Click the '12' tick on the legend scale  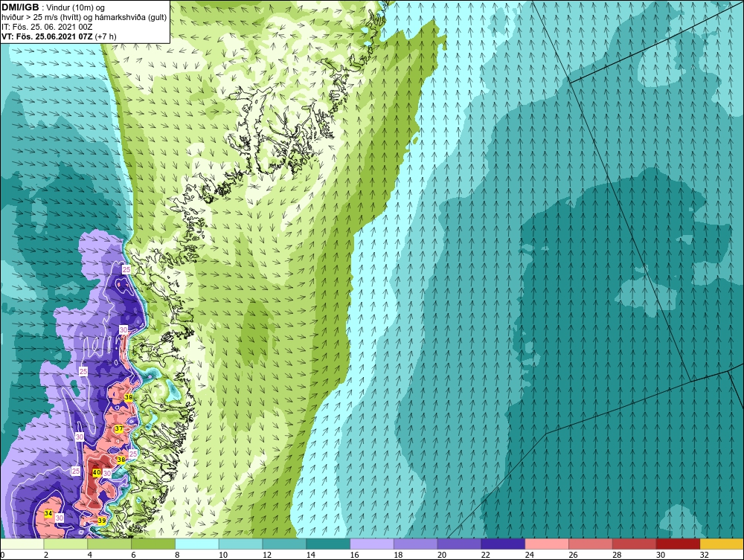coord(266,555)
